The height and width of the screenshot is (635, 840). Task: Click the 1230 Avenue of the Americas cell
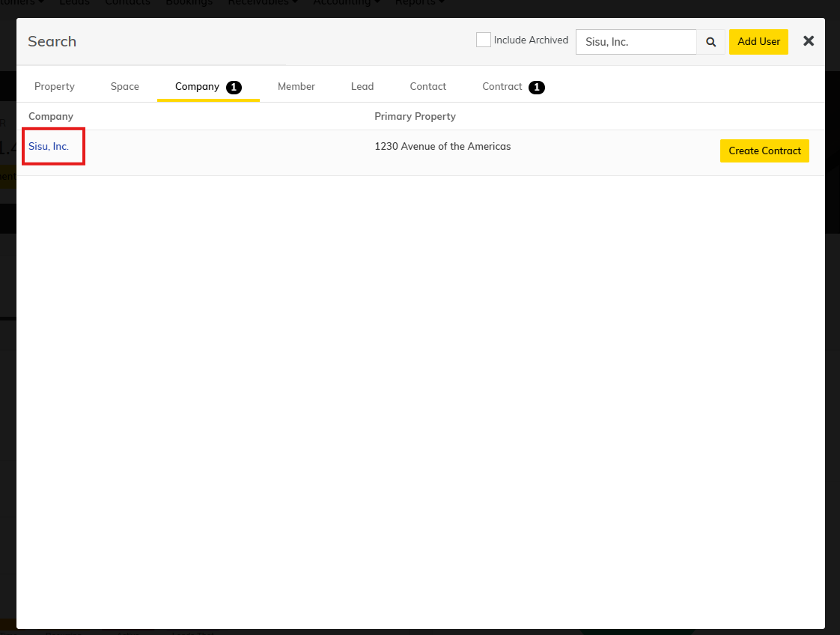pyautogui.click(x=442, y=147)
